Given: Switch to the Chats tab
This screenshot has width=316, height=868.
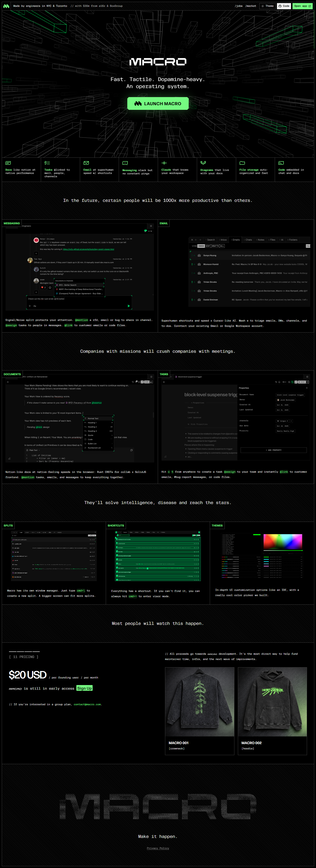Looking at the screenshot, I should [x=248, y=240].
